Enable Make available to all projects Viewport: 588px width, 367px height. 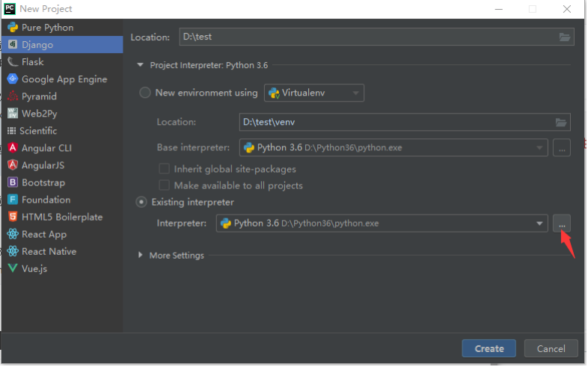pyautogui.click(x=165, y=185)
